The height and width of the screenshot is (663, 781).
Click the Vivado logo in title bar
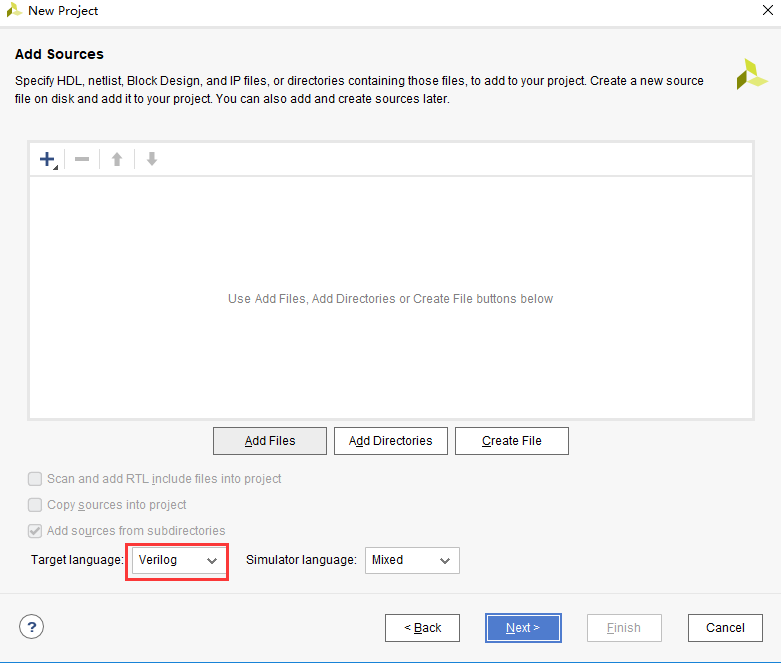coord(13,10)
